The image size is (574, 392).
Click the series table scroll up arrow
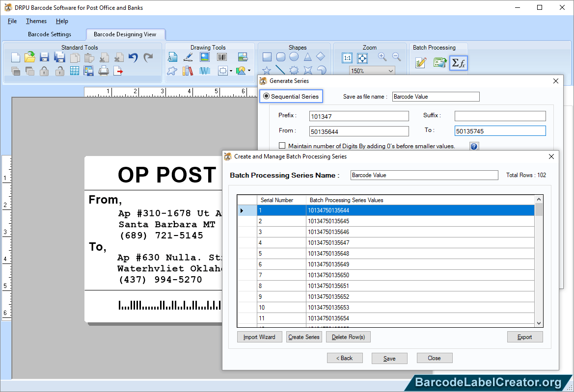click(539, 199)
